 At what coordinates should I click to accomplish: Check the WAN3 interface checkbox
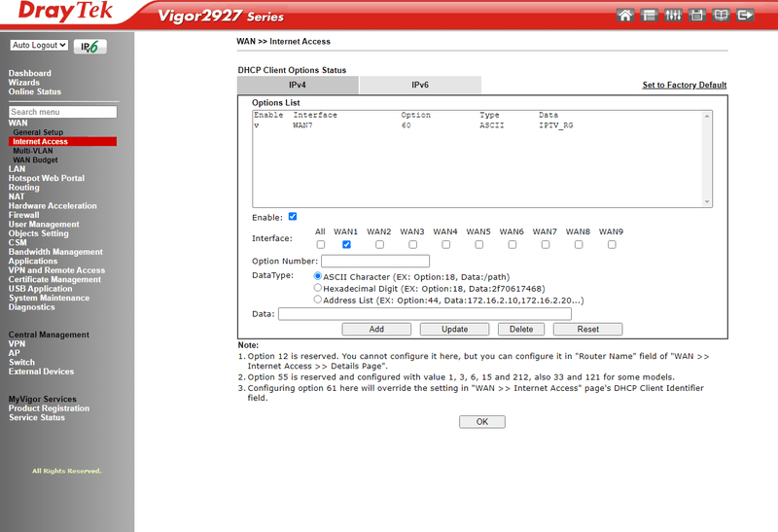coord(412,245)
